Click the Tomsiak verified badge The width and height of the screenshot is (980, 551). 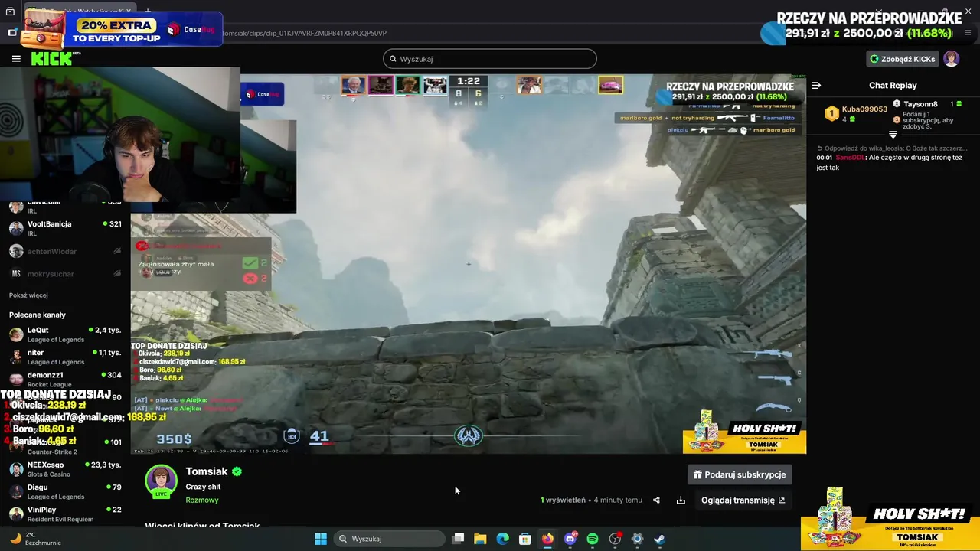(x=237, y=471)
